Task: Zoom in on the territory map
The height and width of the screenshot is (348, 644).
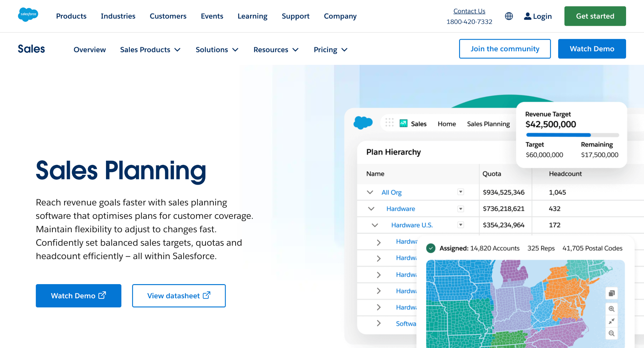Action: tap(612, 309)
